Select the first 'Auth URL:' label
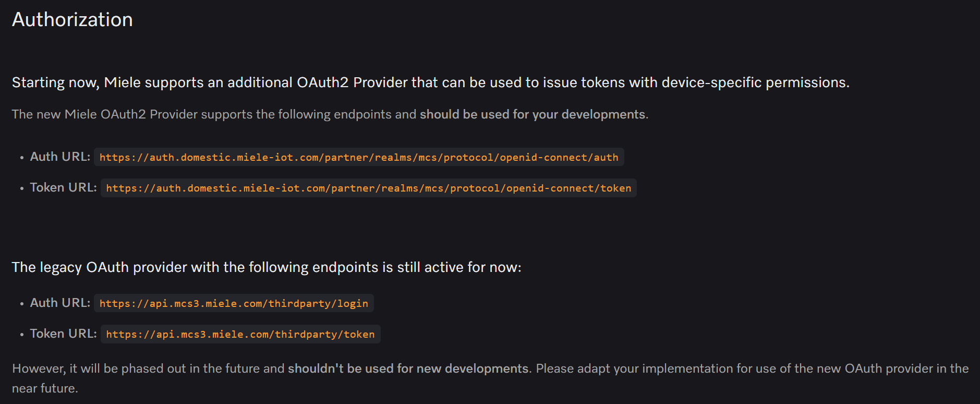Viewport: 980px width, 404px height. 61,157
